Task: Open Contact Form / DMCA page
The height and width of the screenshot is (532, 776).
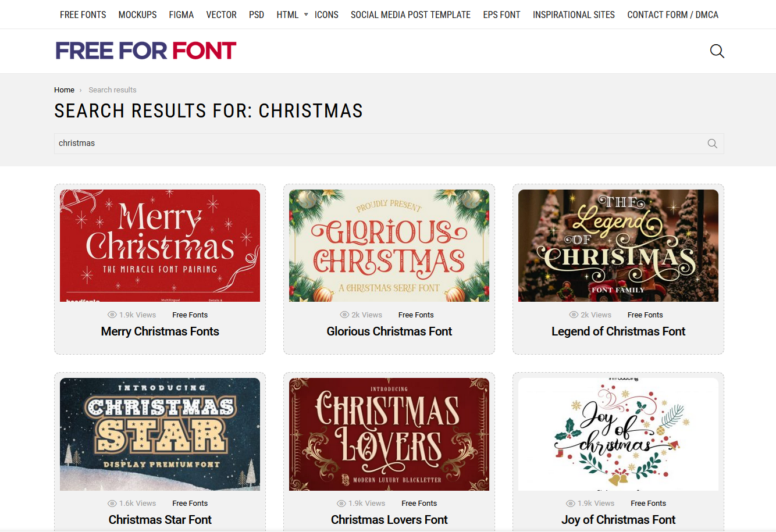Action: (672, 15)
